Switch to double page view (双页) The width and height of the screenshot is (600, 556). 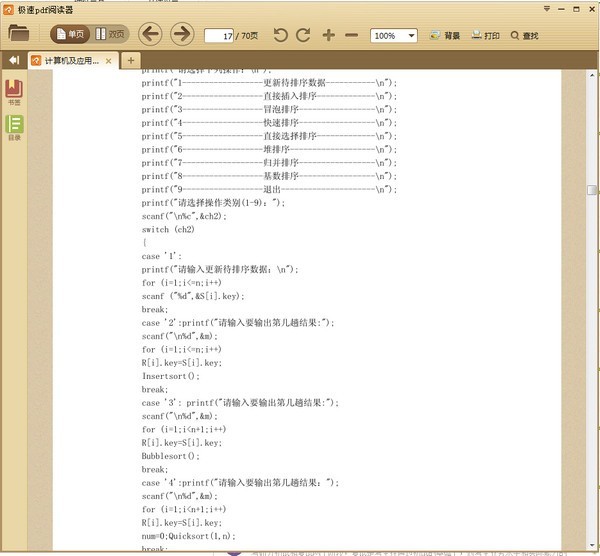(x=111, y=35)
